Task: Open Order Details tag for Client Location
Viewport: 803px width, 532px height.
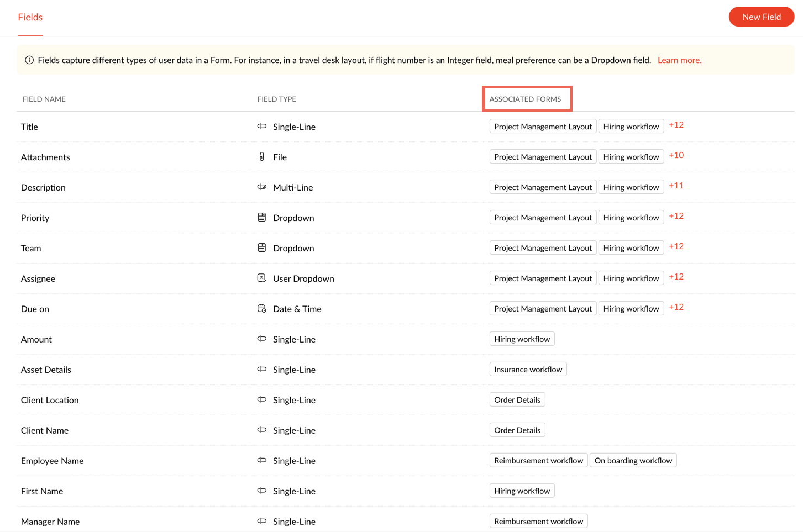Action: click(x=517, y=400)
